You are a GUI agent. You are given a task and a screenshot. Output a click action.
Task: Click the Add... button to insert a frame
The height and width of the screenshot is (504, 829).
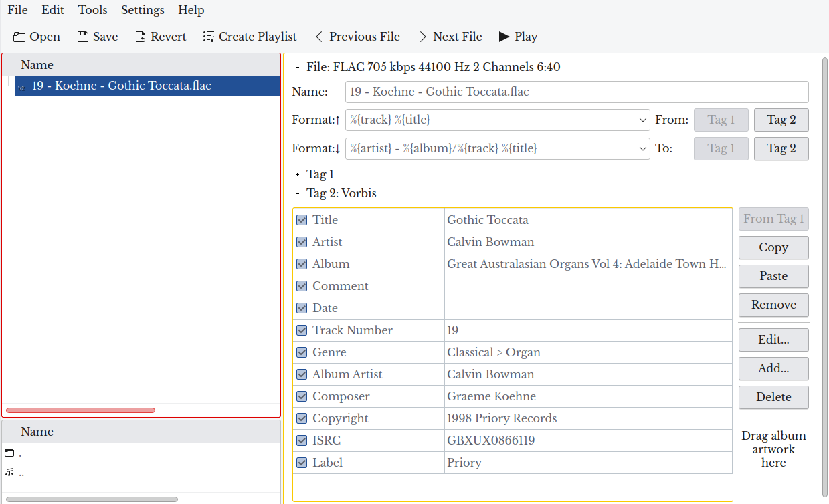click(x=773, y=368)
